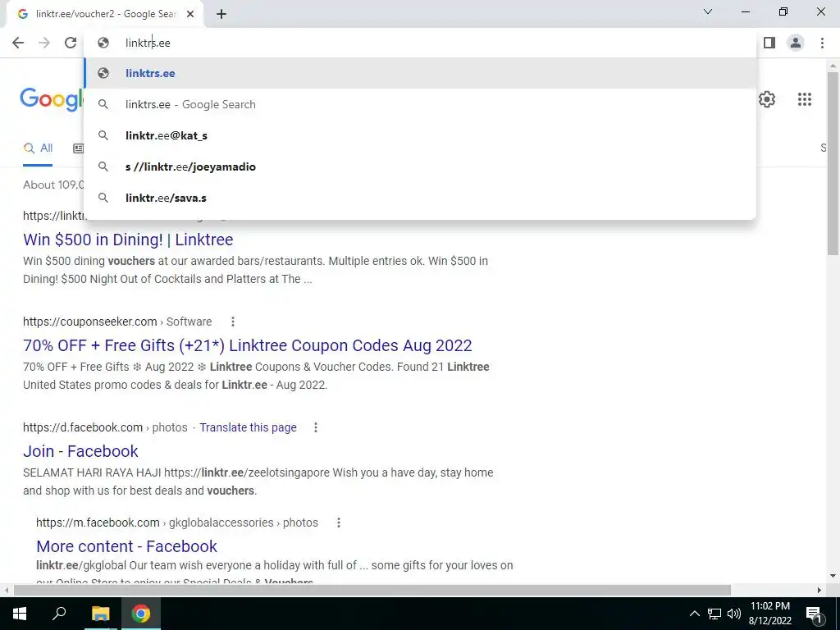Open more options for couponseeker.com result
Viewport: 840px width, 630px height.
click(x=232, y=322)
